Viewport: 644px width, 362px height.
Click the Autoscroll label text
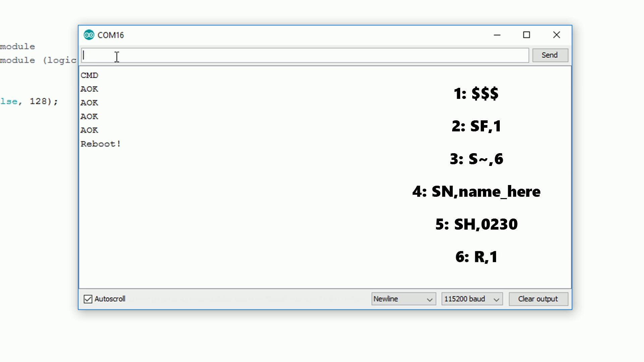[110, 299]
